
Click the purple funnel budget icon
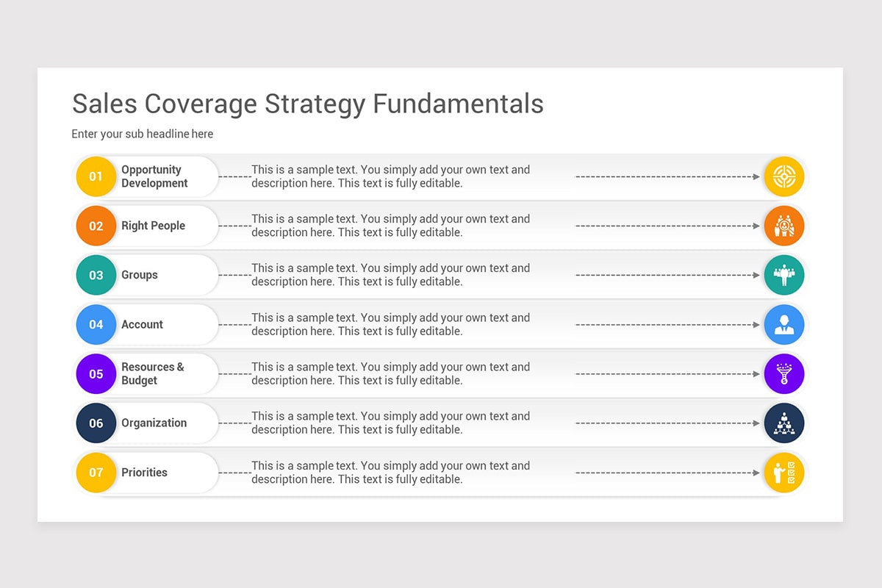(784, 373)
